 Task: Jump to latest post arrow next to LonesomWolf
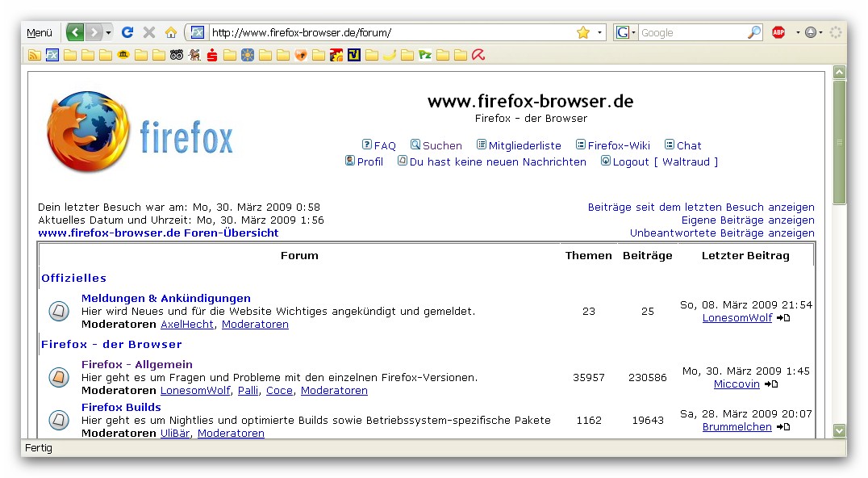(783, 318)
